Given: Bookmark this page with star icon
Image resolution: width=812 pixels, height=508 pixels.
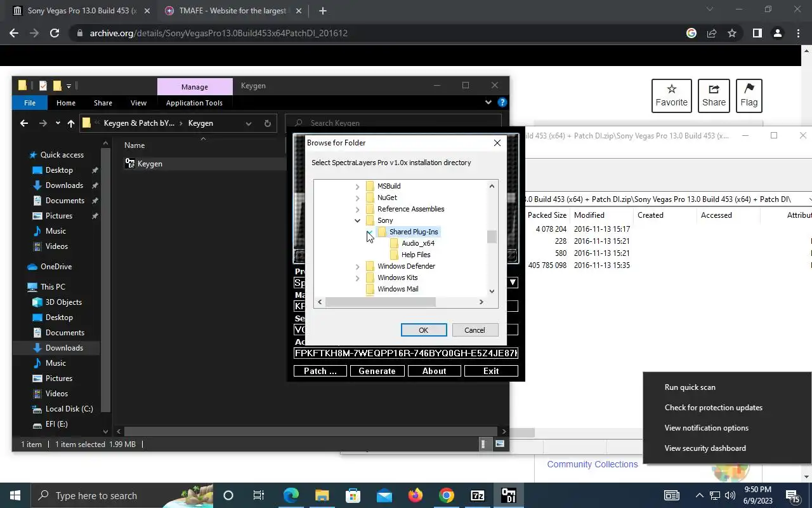Looking at the screenshot, I should tap(732, 33).
